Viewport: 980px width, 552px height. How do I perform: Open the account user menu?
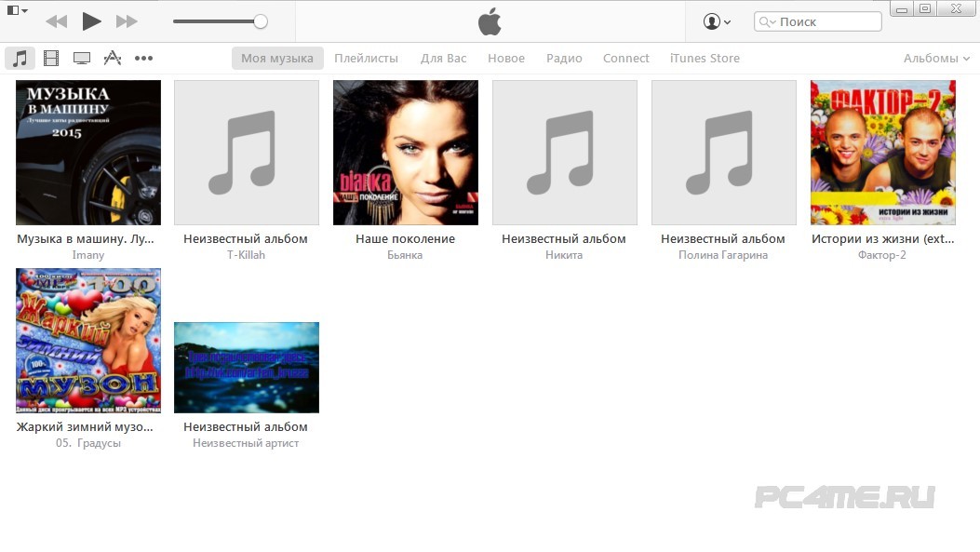pyautogui.click(x=717, y=21)
